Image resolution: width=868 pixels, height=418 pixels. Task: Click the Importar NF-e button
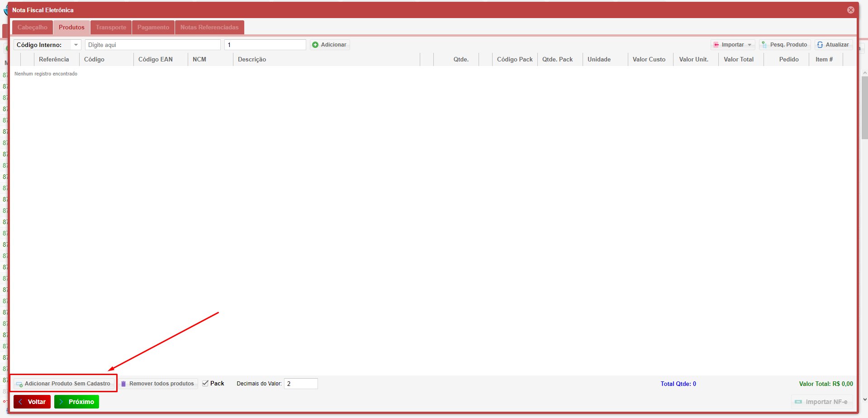point(821,402)
